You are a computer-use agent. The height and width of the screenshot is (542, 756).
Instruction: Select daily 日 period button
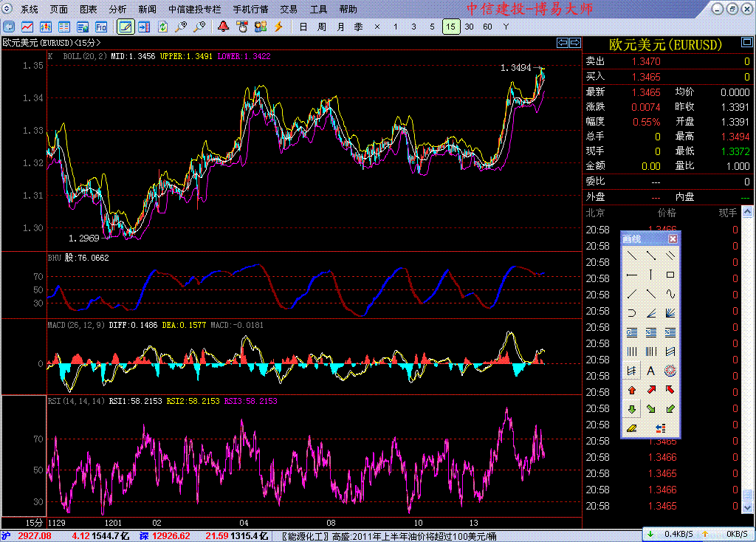[x=303, y=27]
